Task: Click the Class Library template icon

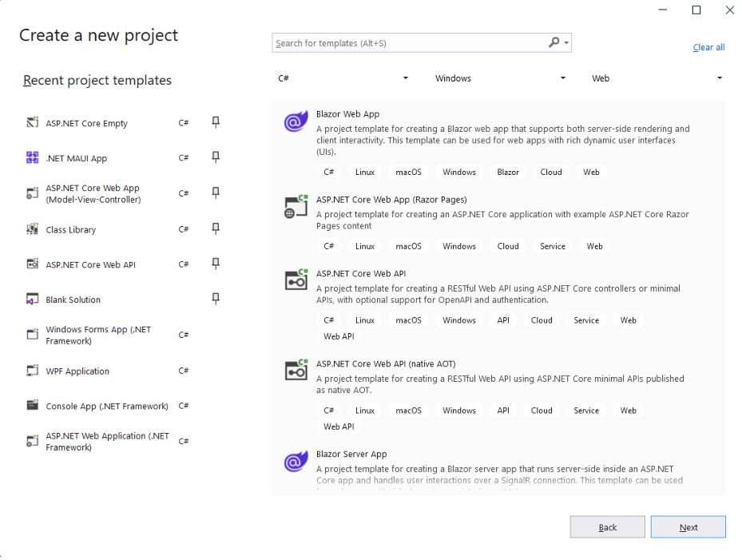Action: (32, 229)
